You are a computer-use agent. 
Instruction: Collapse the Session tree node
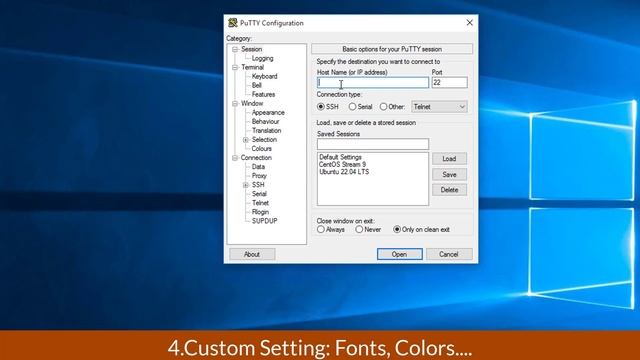coord(235,49)
